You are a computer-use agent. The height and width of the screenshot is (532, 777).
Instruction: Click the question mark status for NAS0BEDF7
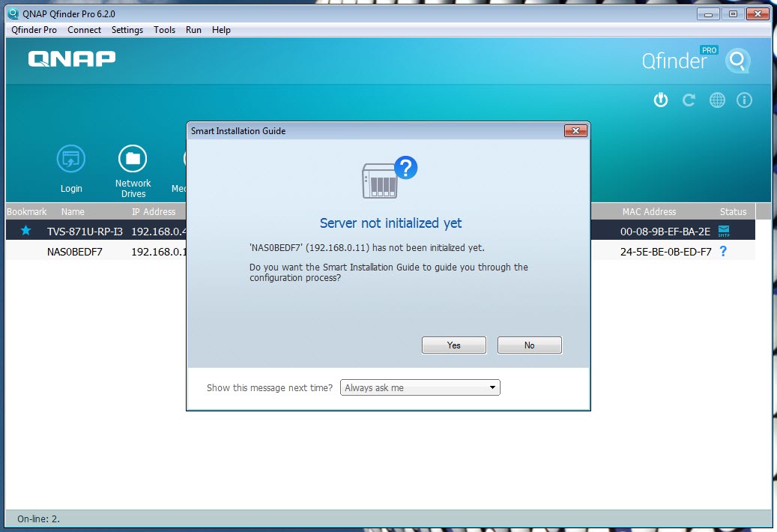pyautogui.click(x=724, y=251)
